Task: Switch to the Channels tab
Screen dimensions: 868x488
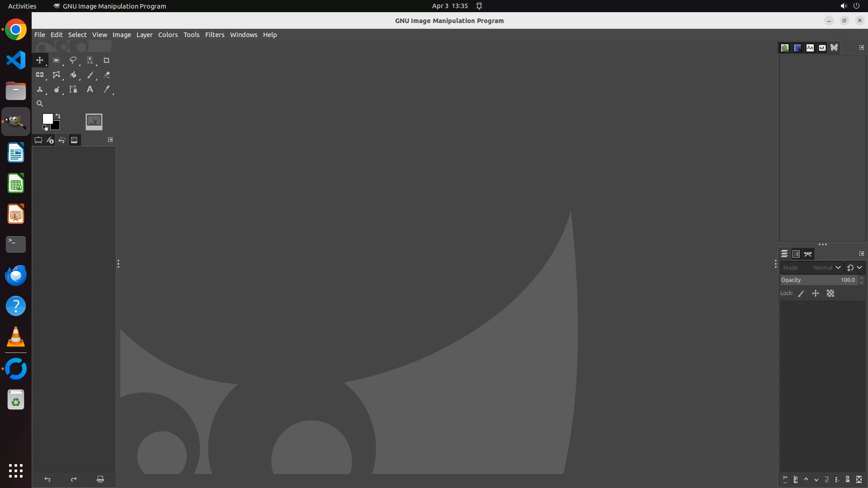Action: point(796,254)
